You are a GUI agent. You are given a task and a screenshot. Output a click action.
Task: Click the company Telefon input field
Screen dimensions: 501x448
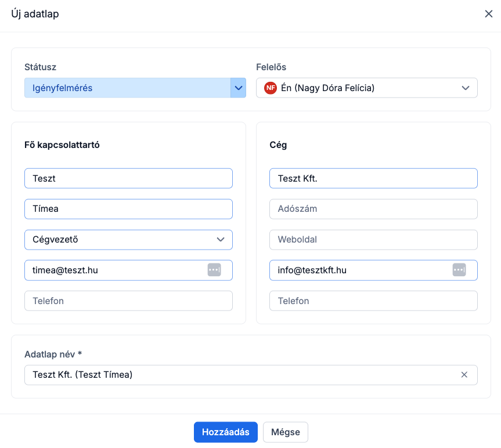[373, 301]
